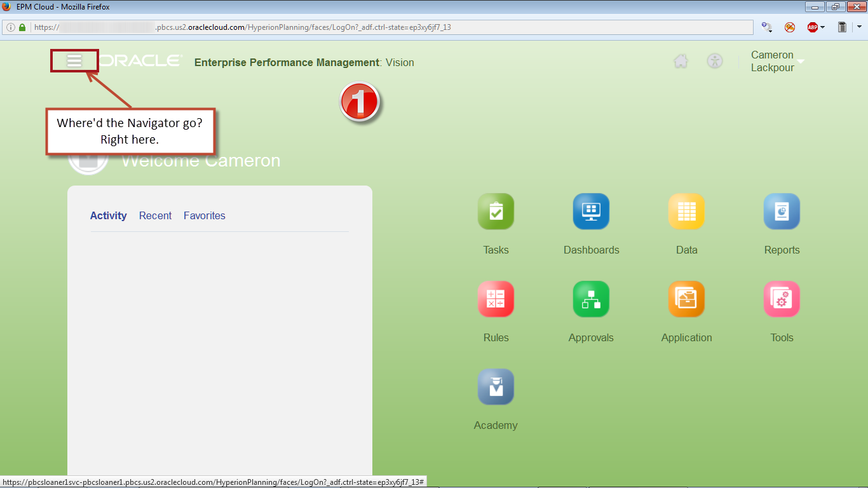Open the Firefox toolbar overflow dropdown arrow
The height and width of the screenshot is (488, 868).
[859, 27]
